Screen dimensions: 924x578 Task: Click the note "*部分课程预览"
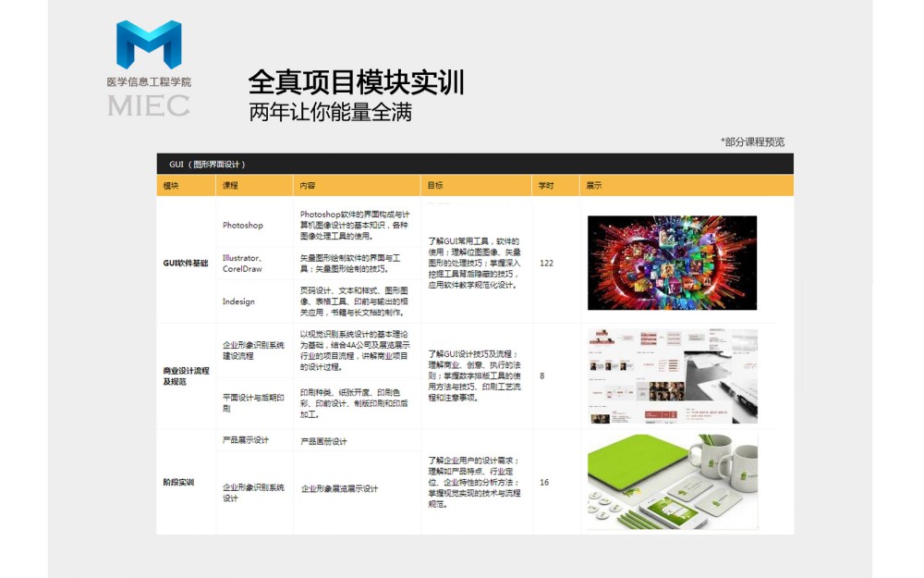[752, 141]
